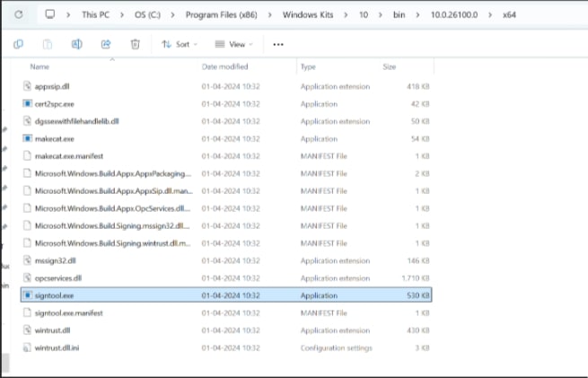Expand chevron after OS (C:) breadcrumb

(x=172, y=15)
